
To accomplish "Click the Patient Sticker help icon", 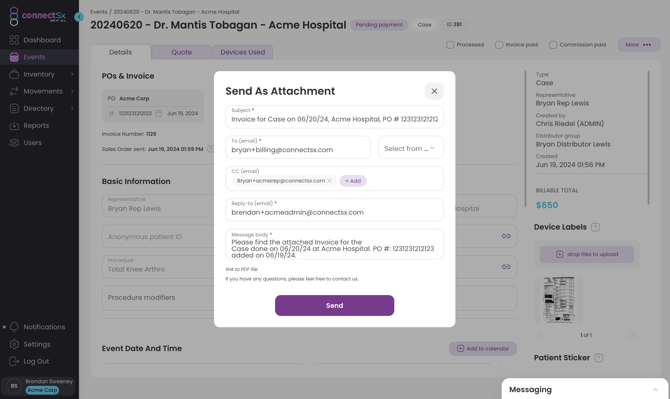I will point(599,358).
